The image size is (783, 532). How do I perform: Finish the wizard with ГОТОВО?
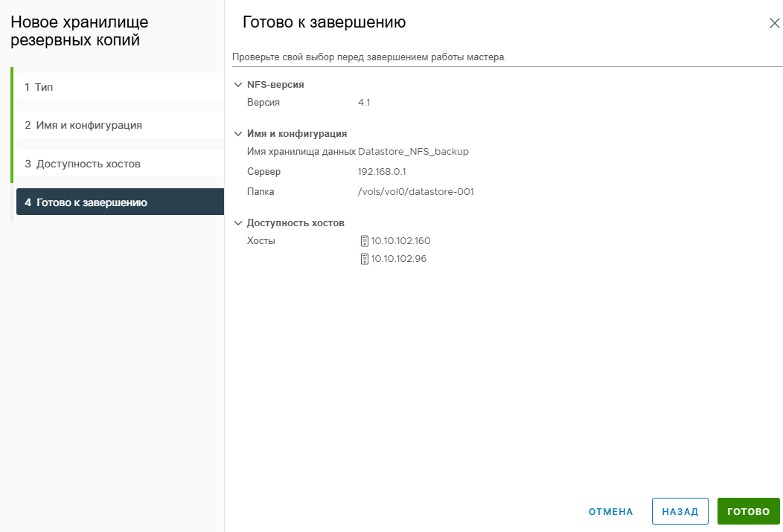(749, 512)
